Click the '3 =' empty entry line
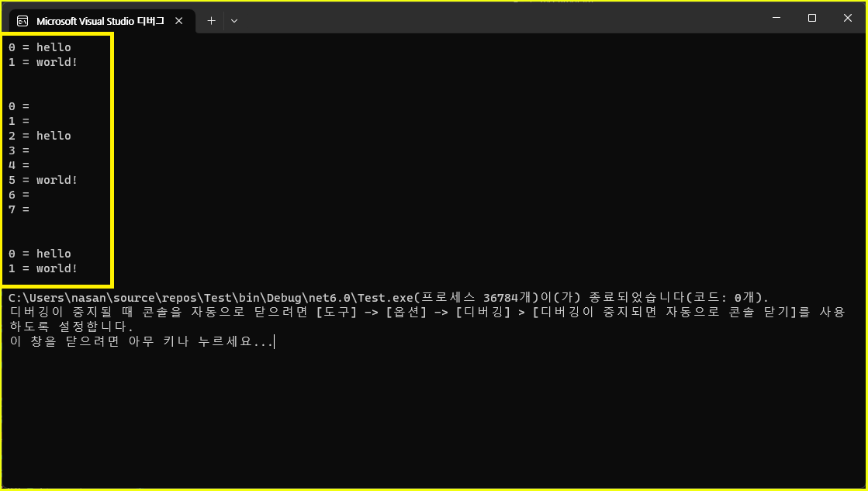Image resolution: width=868 pixels, height=491 pixels. point(19,150)
